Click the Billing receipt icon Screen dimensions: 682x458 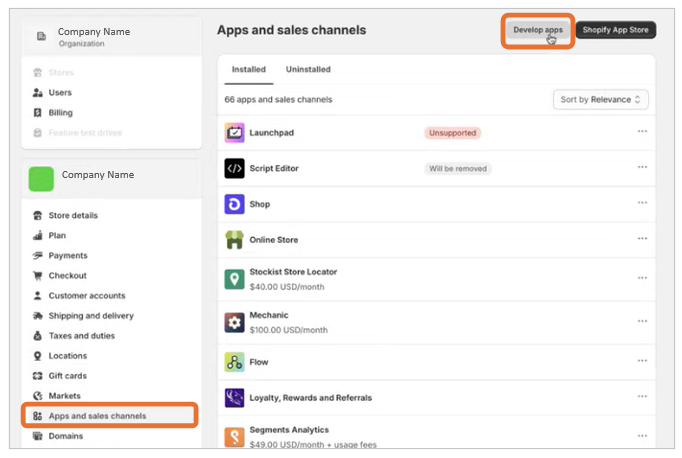click(x=38, y=113)
